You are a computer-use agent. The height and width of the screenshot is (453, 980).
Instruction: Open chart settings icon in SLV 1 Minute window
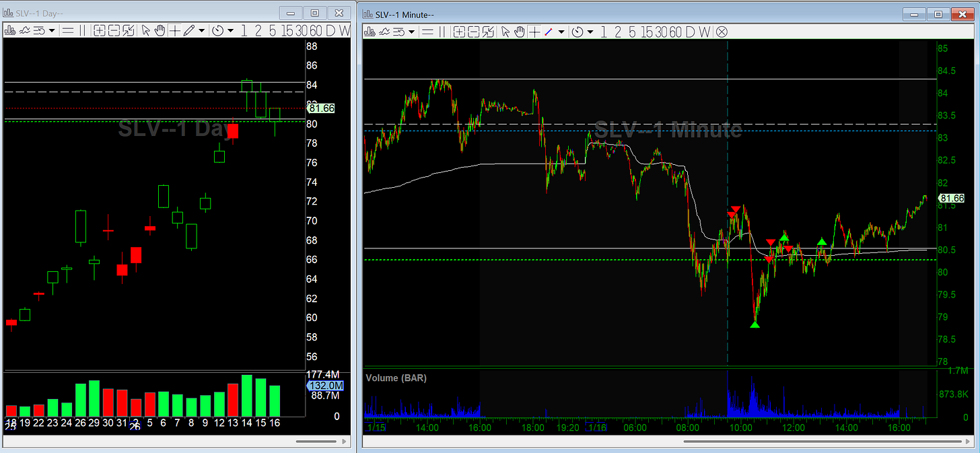[x=370, y=32]
